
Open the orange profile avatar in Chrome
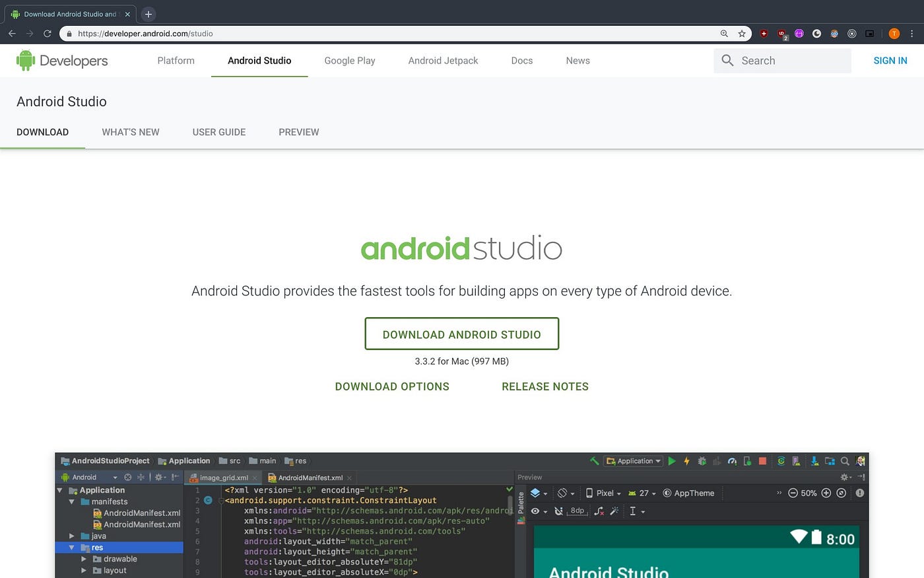click(x=894, y=34)
